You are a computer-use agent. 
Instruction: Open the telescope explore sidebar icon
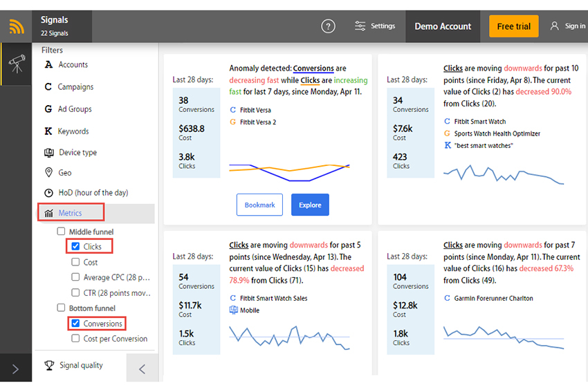pyautogui.click(x=17, y=64)
